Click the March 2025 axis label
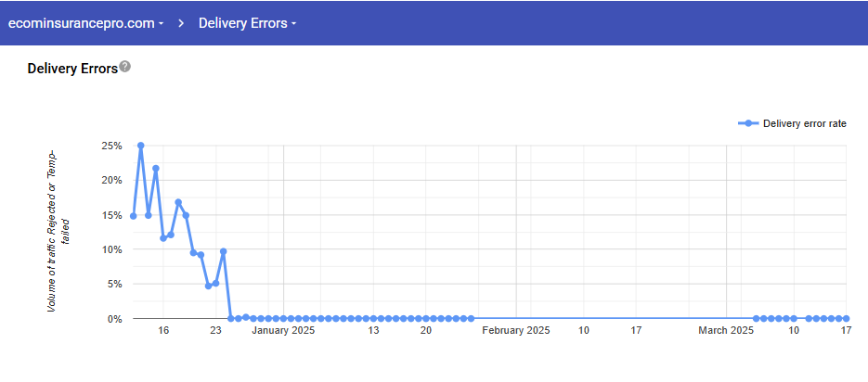 726,330
